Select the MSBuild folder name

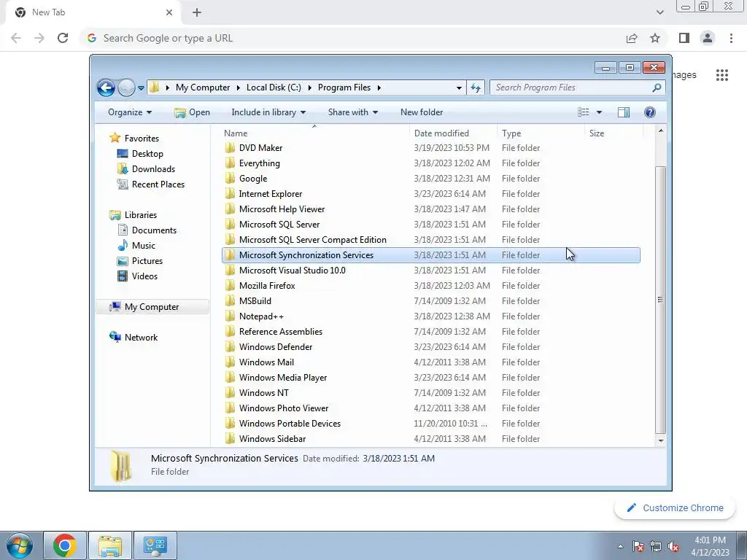point(255,301)
